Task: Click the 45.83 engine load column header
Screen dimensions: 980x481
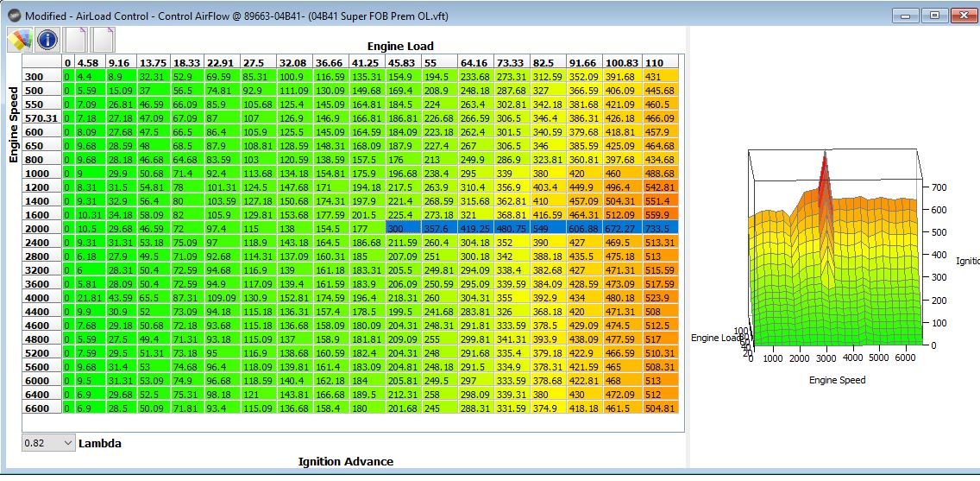Action: [404, 62]
